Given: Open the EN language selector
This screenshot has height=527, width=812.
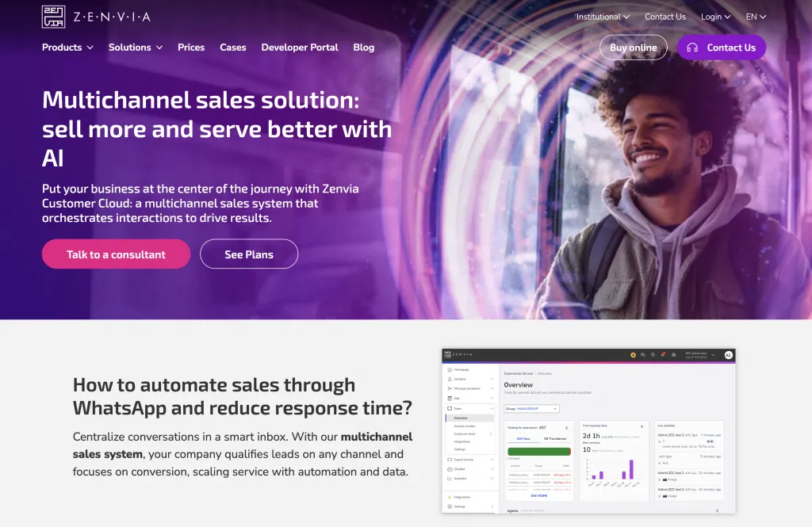Looking at the screenshot, I should 756,17.
